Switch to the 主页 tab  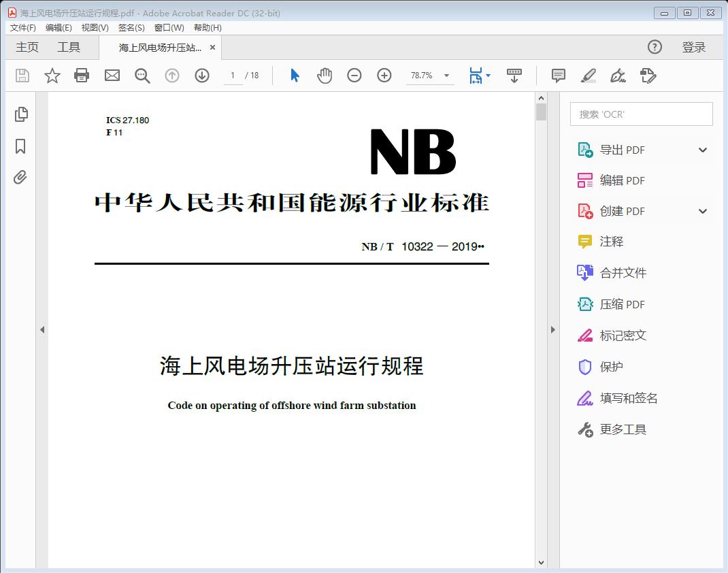pyautogui.click(x=27, y=47)
